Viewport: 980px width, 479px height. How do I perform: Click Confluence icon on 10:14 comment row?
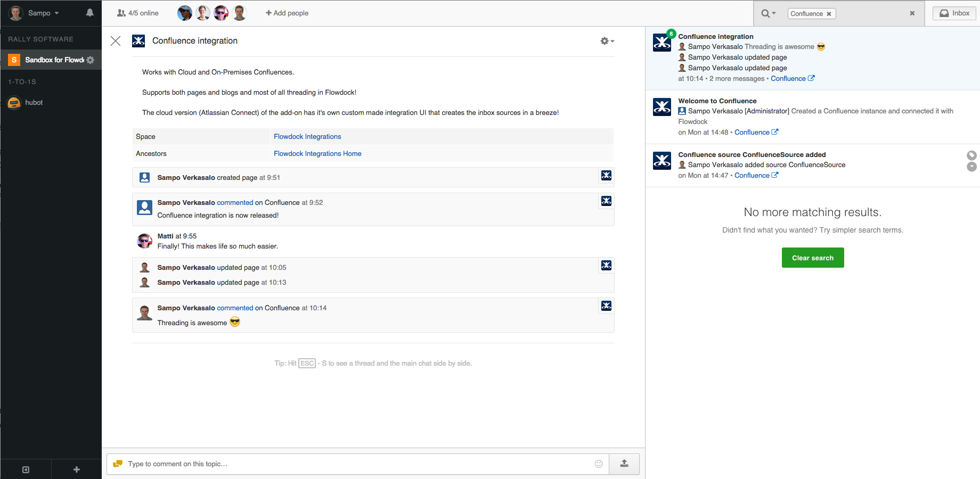pos(606,306)
